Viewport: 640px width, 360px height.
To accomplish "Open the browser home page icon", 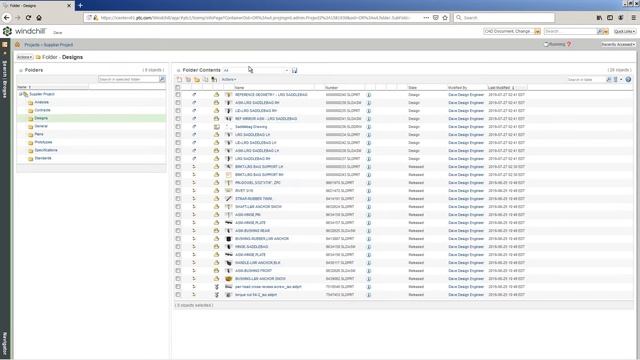I will (x=39, y=18).
